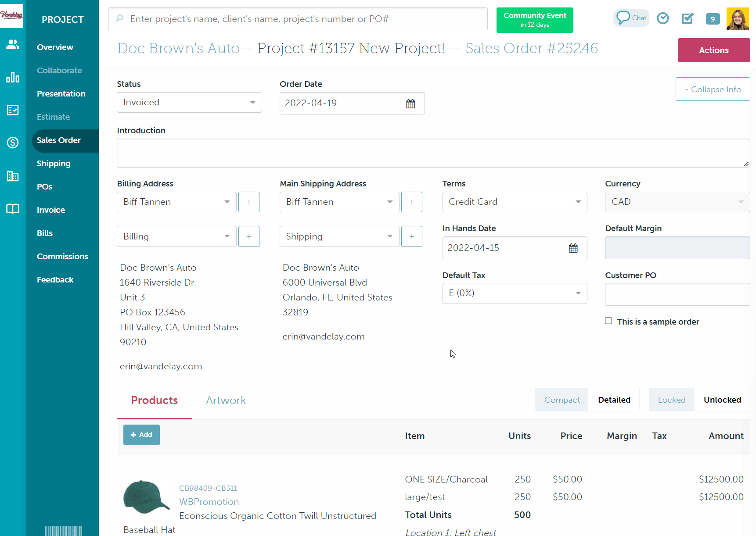This screenshot has width=756, height=536.
Task: Open the company building icon in sidebar
Action: [12, 176]
